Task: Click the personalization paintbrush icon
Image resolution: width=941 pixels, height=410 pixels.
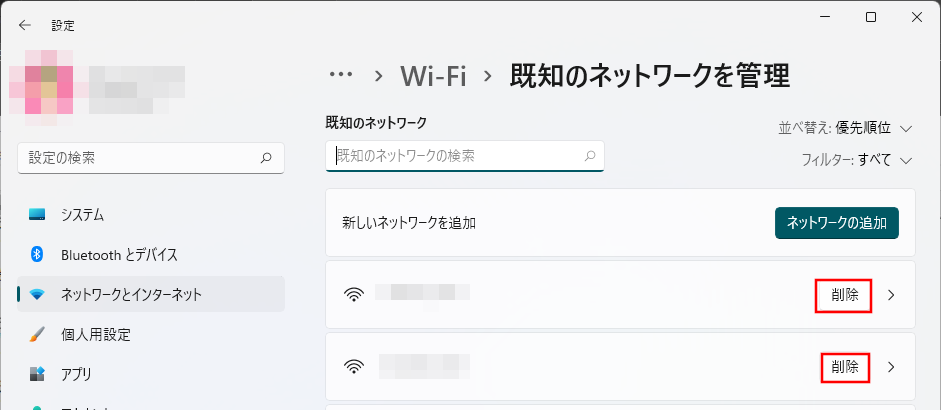Action: pos(37,334)
